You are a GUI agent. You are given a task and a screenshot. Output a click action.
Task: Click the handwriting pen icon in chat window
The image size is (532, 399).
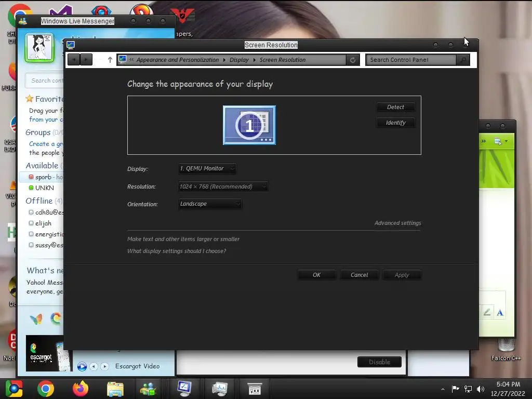coord(486,312)
